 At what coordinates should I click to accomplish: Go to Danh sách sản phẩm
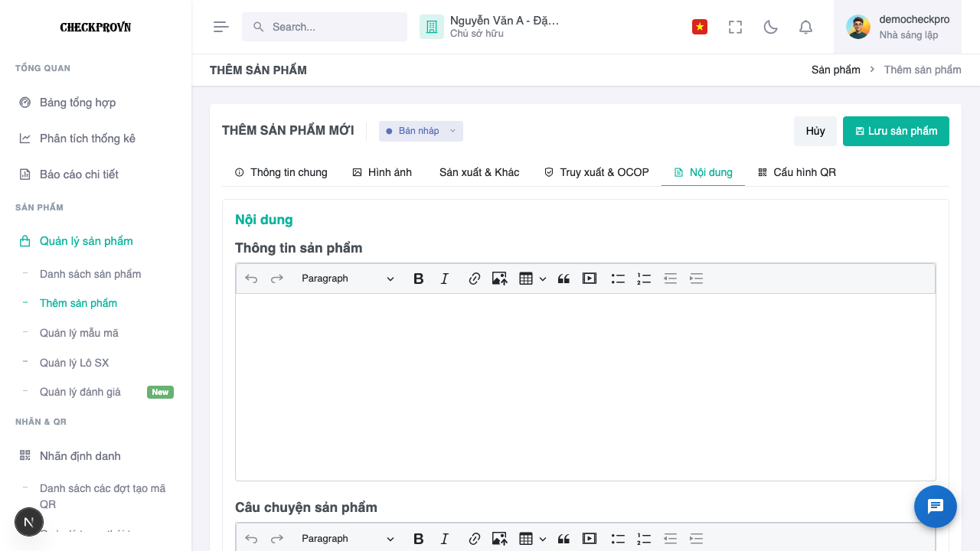coord(90,274)
